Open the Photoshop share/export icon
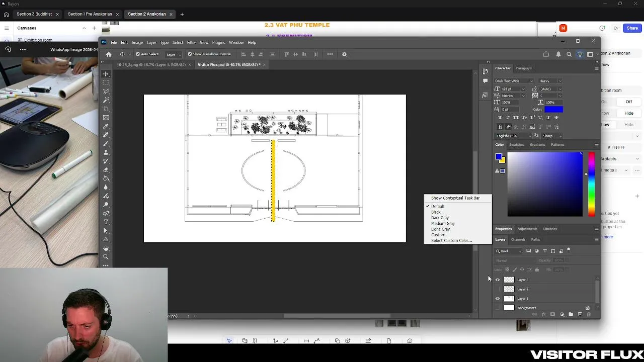The height and width of the screenshot is (362, 644). [546, 54]
